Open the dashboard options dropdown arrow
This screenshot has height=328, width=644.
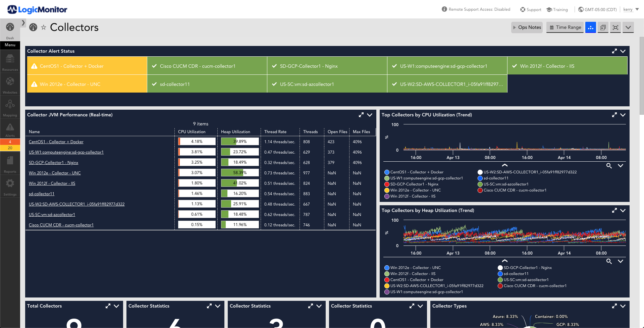(x=628, y=28)
